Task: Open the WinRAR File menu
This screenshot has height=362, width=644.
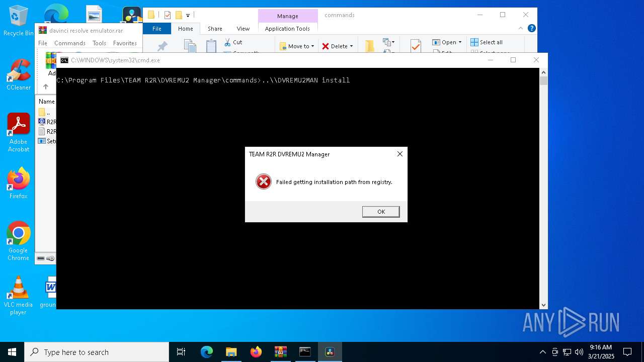Action: pyautogui.click(x=43, y=43)
